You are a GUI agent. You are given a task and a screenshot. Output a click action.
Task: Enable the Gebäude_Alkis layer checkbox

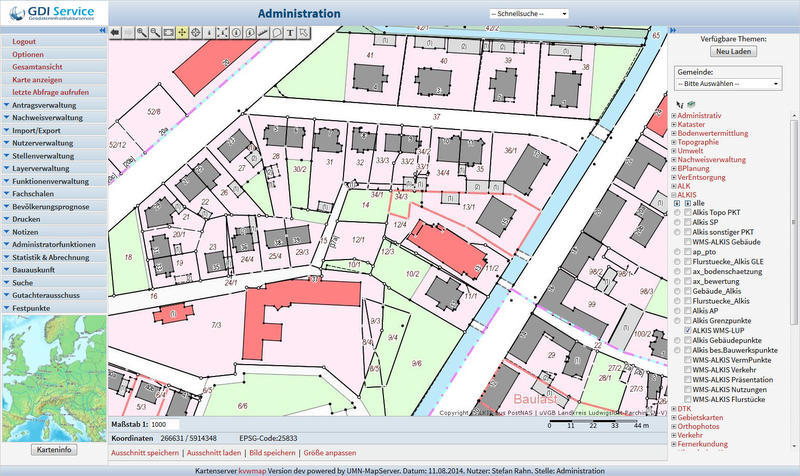click(687, 291)
